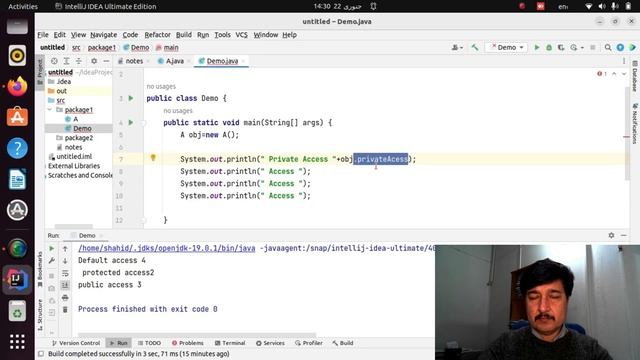Run Demo with coverage icon
Image resolution: width=640 pixels, height=360 pixels.
click(x=561, y=47)
